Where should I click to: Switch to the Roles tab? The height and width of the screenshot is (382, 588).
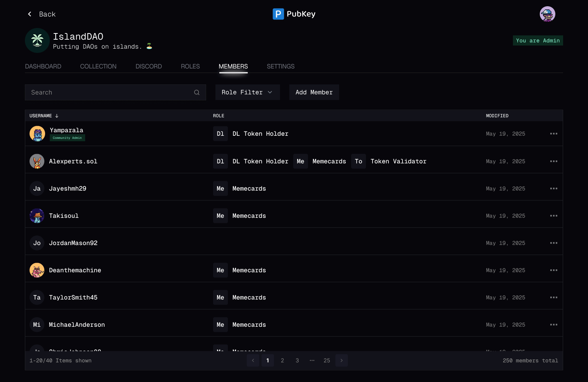click(190, 67)
